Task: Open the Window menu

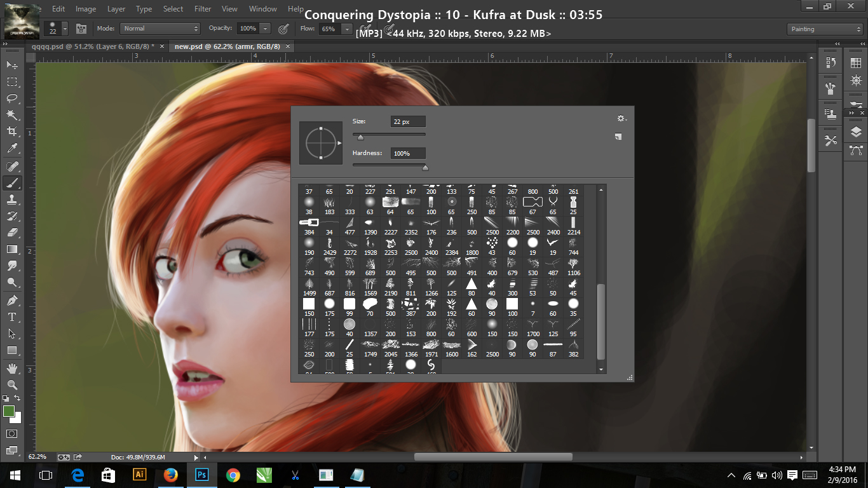Action: click(263, 9)
